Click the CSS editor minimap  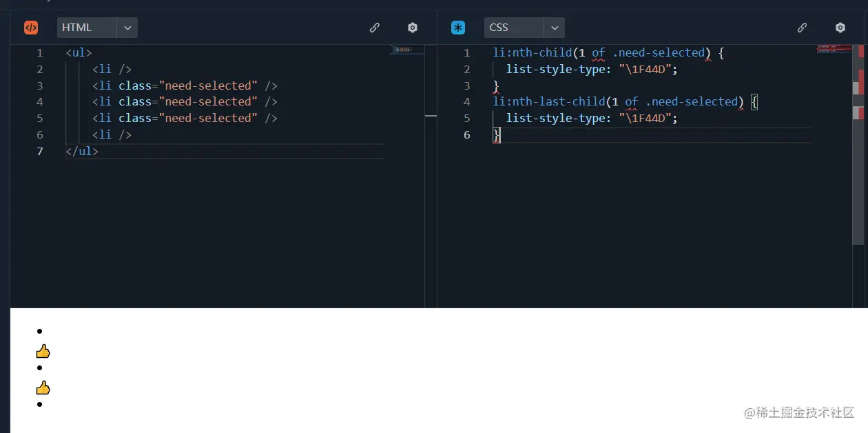pyautogui.click(x=834, y=50)
